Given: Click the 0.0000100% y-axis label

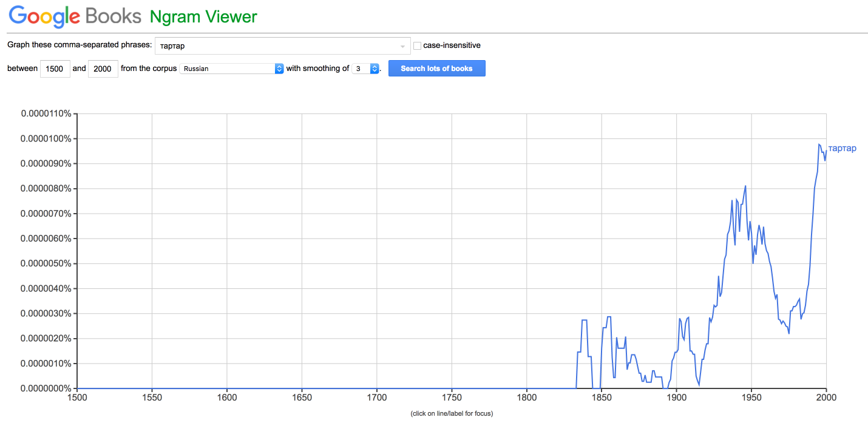Looking at the screenshot, I should (46, 139).
